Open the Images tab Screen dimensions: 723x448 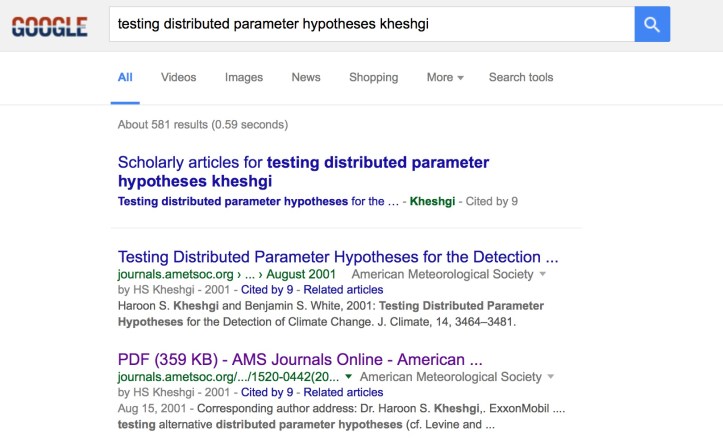pyautogui.click(x=244, y=77)
